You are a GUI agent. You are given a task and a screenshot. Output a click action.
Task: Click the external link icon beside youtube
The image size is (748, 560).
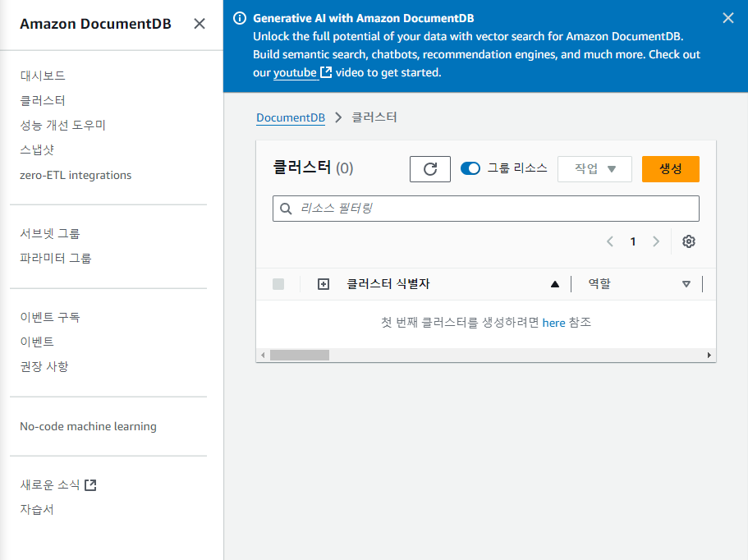(x=326, y=72)
